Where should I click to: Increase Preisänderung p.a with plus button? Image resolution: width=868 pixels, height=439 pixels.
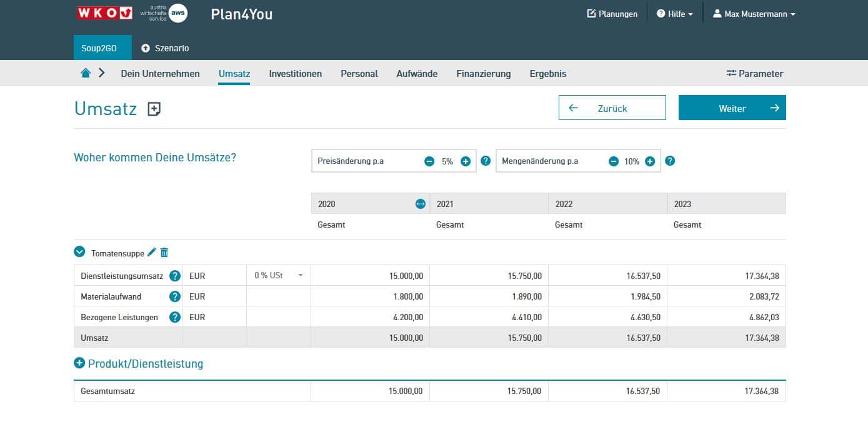(466, 161)
